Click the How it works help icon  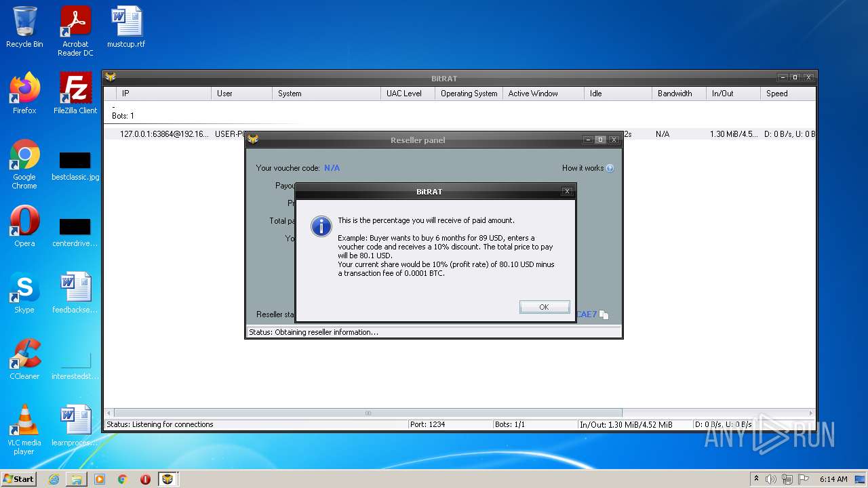point(610,168)
